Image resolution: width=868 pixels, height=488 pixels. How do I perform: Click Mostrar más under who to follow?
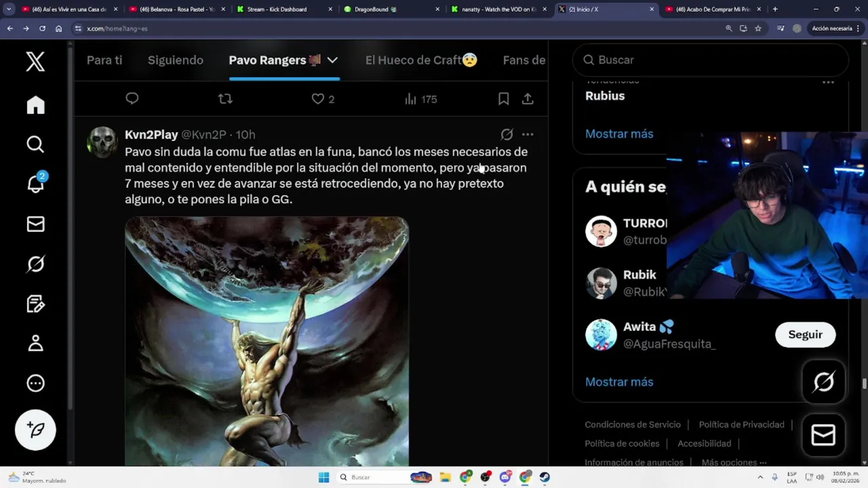point(619,382)
